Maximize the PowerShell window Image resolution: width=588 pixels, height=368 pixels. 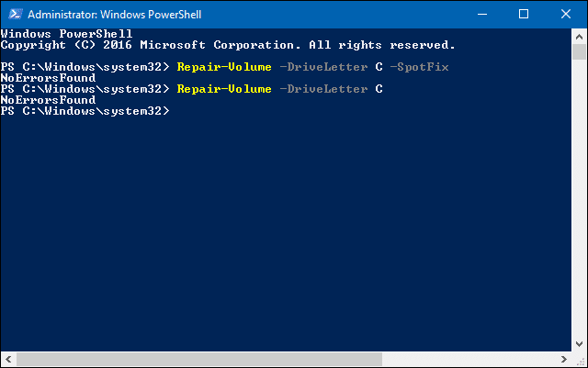click(x=524, y=14)
